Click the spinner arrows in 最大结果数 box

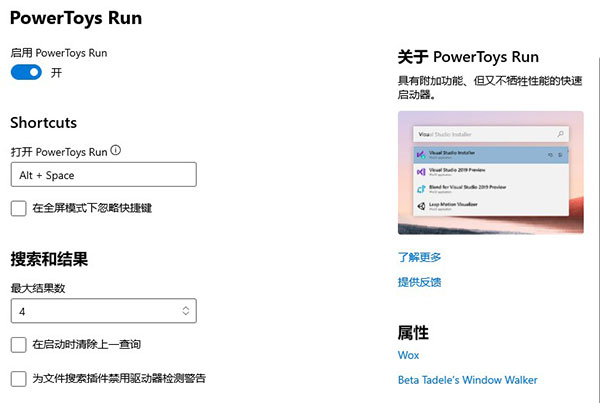tap(186, 311)
